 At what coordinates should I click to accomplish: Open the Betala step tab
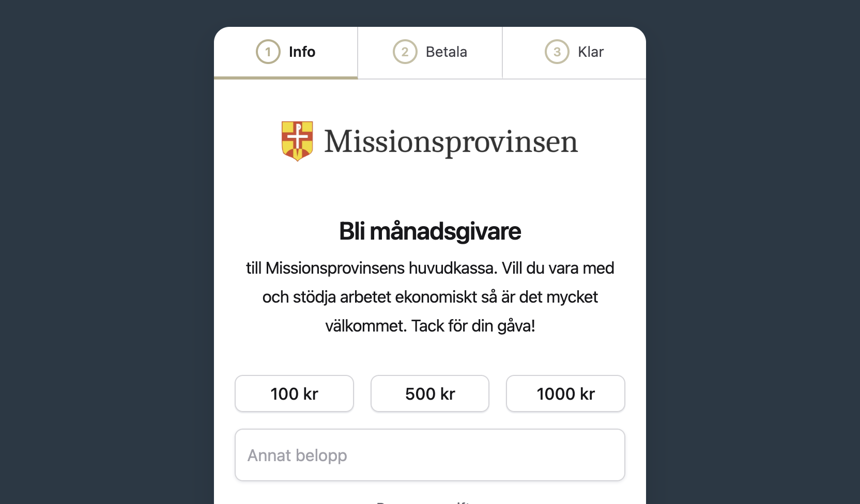point(446,52)
